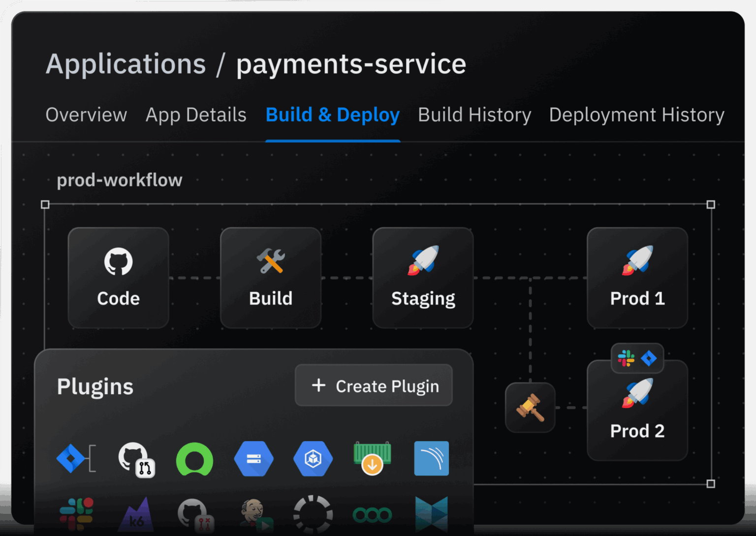The image size is (756, 536).
Task: Select the Prod 2 deployment node
Action: [637, 413]
